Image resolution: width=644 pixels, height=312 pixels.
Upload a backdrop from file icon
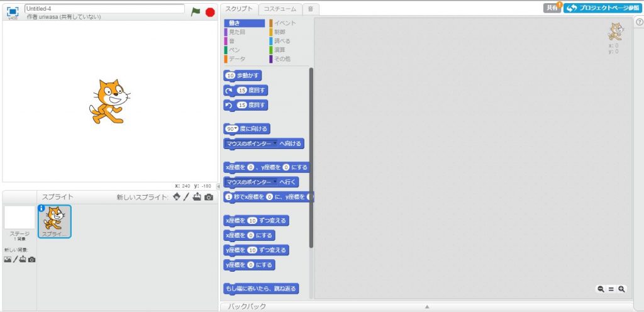click(23, 259)
